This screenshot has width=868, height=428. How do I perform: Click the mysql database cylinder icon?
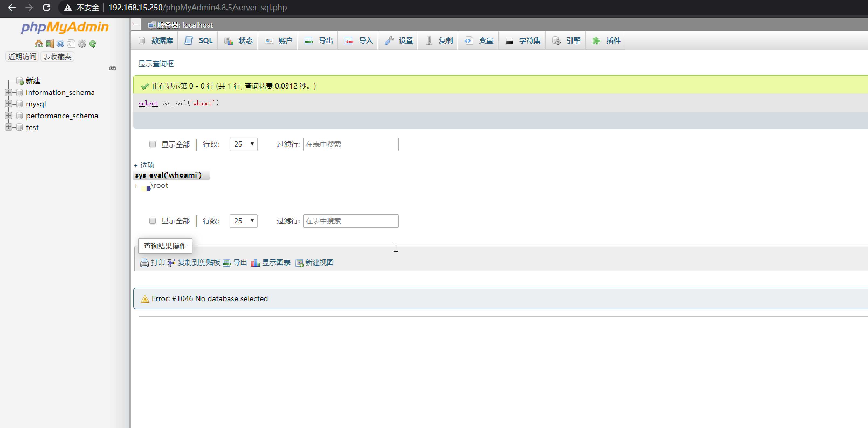pyautogui.click(x=19, y=104)
